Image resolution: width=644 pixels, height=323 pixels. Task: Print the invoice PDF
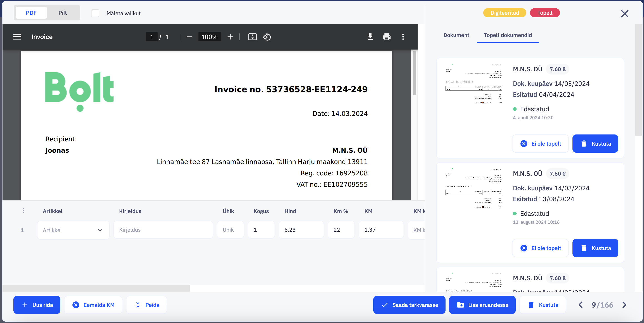(386, 37)
